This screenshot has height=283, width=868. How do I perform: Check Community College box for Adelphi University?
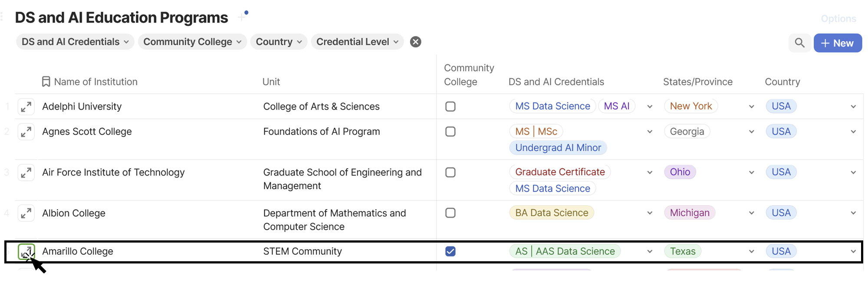pos(450,107)
